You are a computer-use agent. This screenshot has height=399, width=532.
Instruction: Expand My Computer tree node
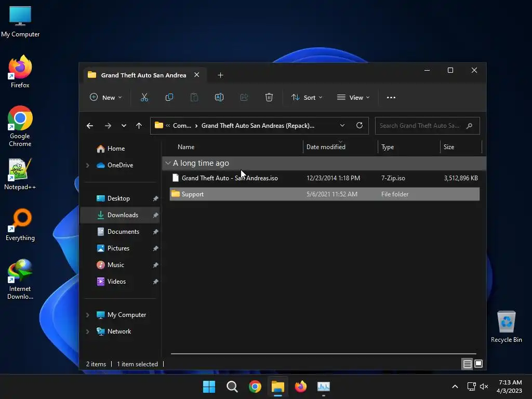point(87,315)
